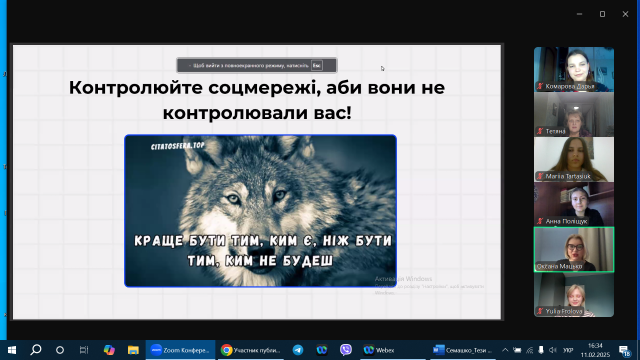Click muted mic icon on Комарова Дарья
This screenshot has height=360, width=640.
click(540, 86)
